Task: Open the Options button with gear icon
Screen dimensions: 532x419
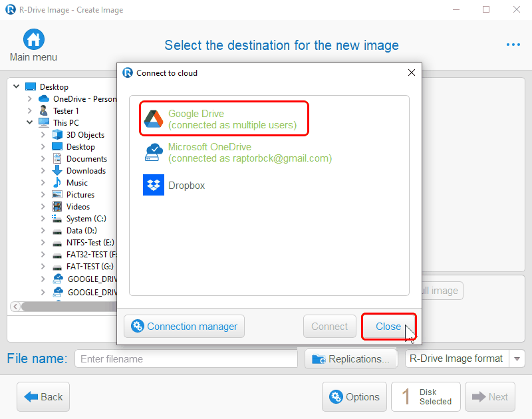Action: (x=354, y=396)
